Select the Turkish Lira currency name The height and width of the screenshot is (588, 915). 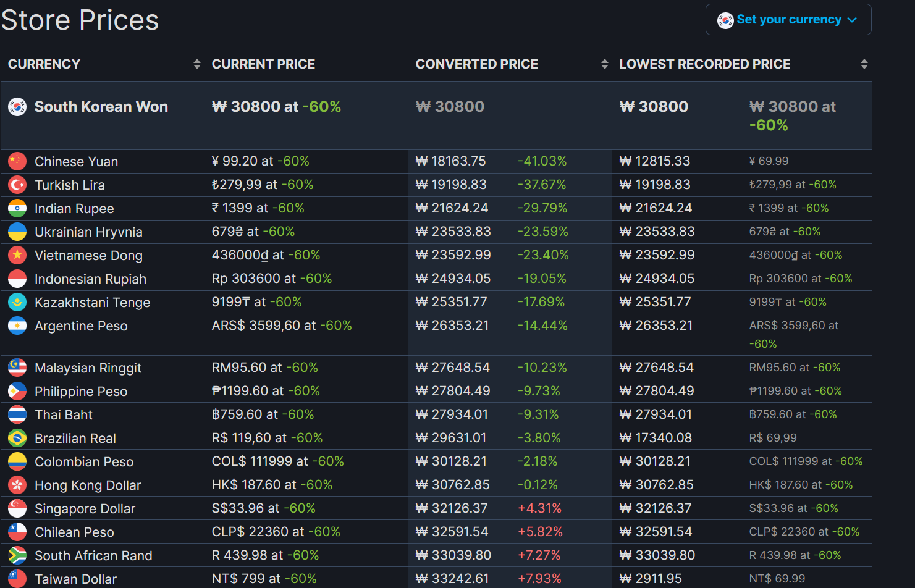70,185
